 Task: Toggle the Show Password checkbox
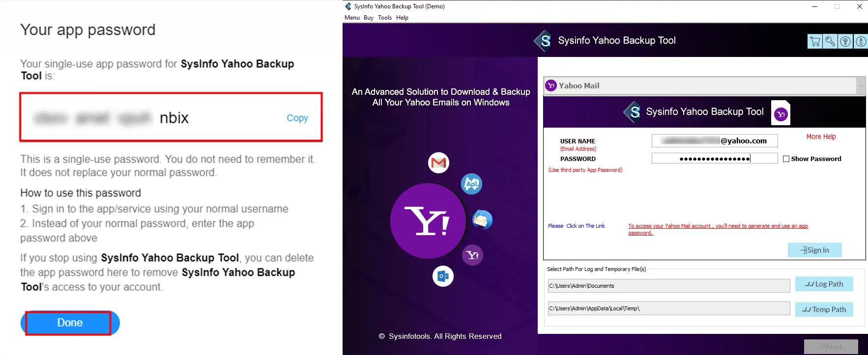[786, 159]
